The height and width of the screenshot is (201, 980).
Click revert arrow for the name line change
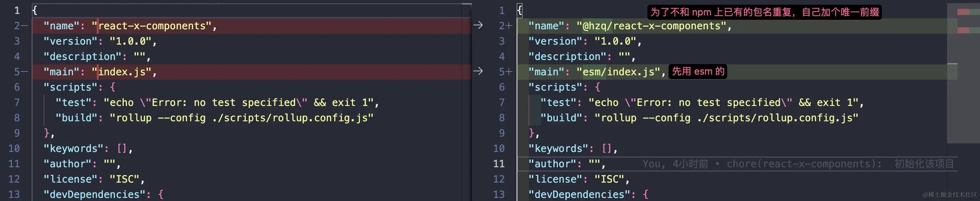pyautogui.click(x=478, y=26)
